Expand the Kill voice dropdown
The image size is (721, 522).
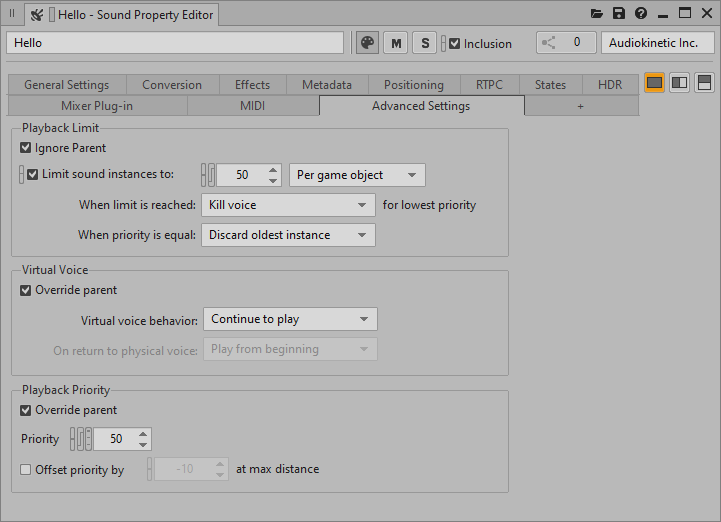[288, 205]
